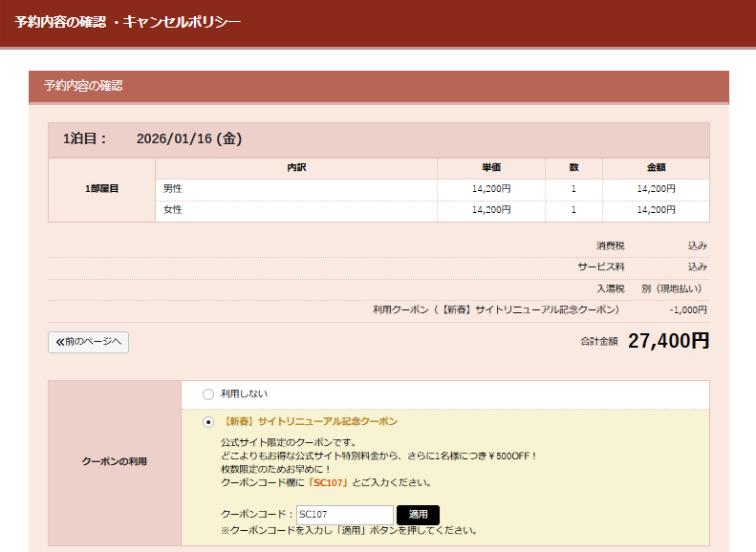Select the サイトリニューアル記念クーポン radio button
Image resolution: width=756 pixels, height=552 pixels.
coord(208,422)
